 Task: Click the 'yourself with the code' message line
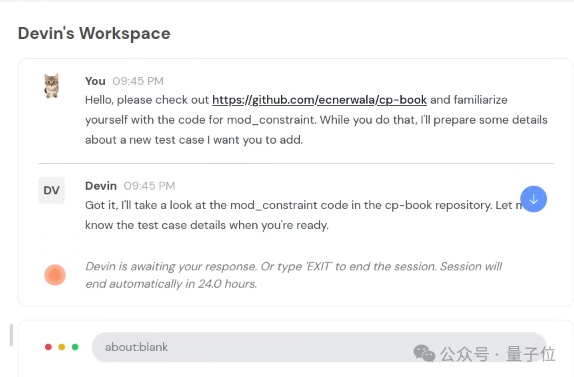click(x=316, y=120)
